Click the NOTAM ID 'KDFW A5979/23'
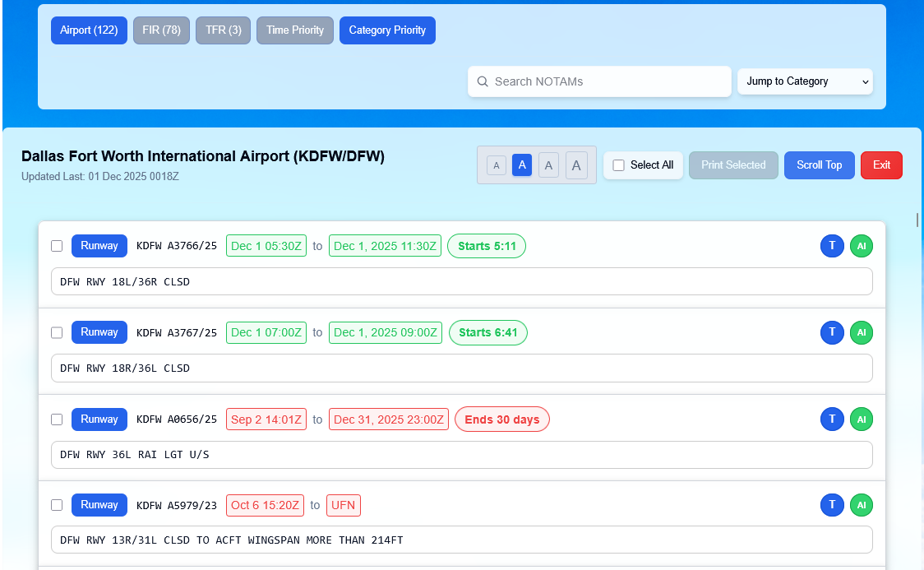 (177, 505)
